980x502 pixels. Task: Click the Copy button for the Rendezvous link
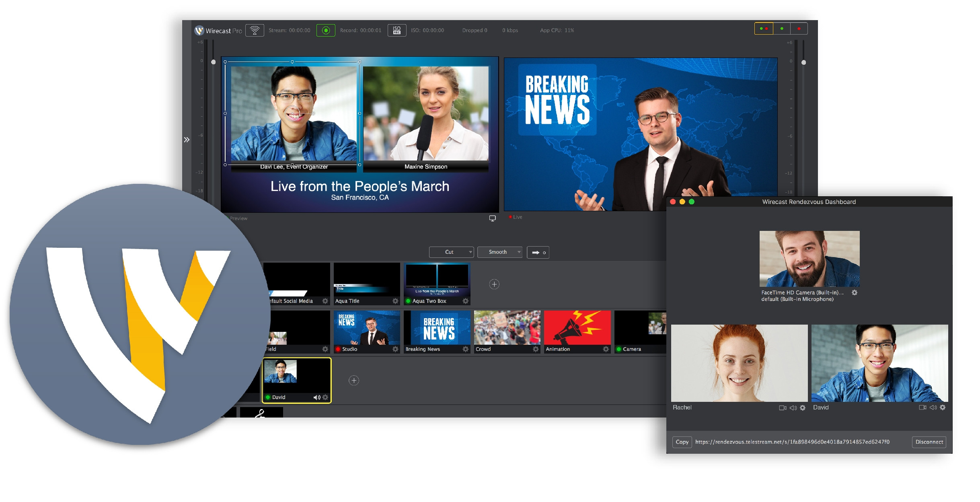pyautogui.click(x=682, y=442)
